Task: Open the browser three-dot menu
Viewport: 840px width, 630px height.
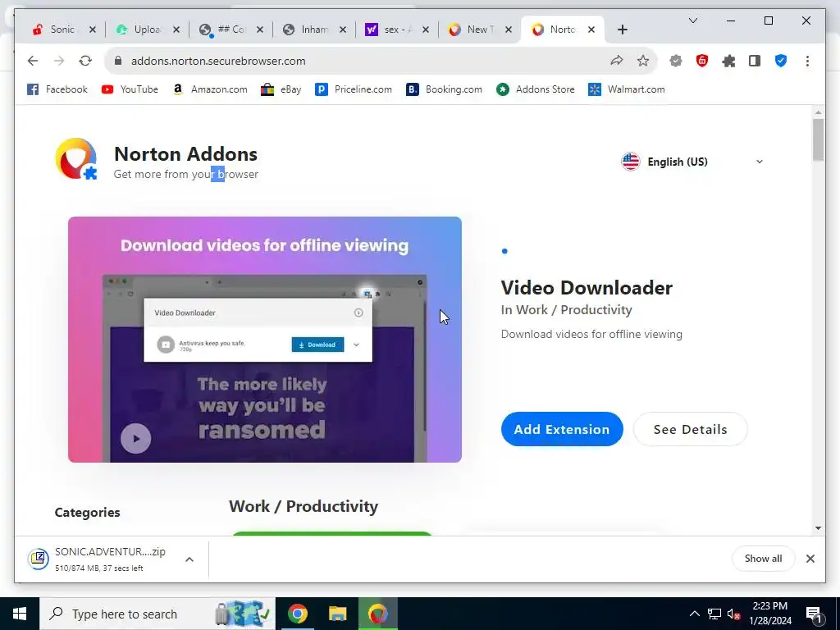Action: [x=807, y=61]
